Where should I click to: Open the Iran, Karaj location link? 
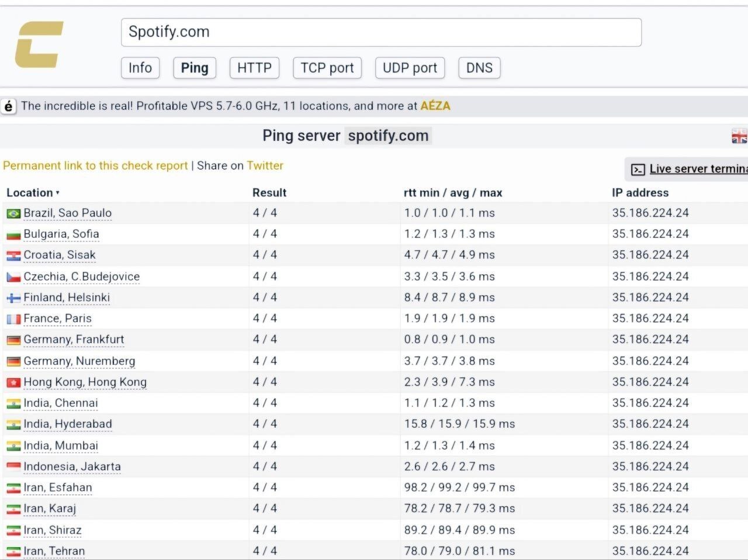point(50,509)
